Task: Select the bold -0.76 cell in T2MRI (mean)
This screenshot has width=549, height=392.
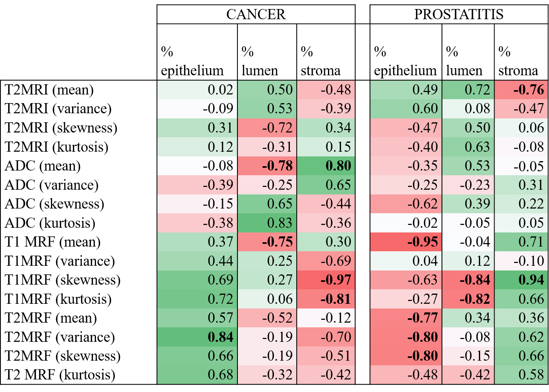Action: coord(529,90)
